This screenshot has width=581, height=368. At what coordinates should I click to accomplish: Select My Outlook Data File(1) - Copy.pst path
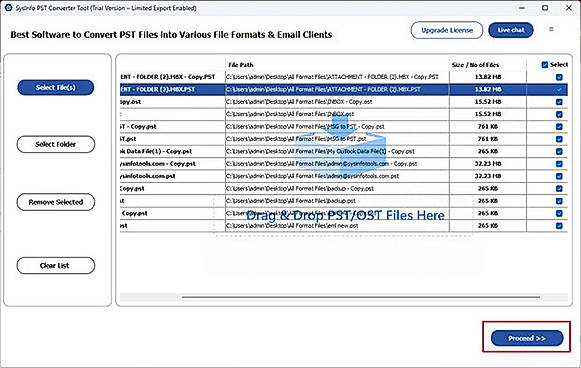(321, 151)
